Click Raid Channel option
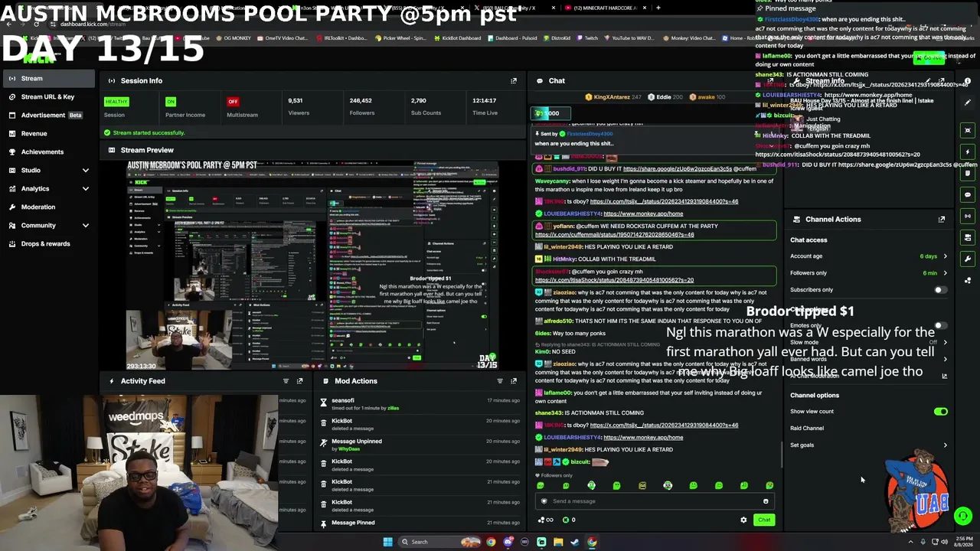Image resolution: width=980 pixels, height=551 pixels. pos(807,429)
